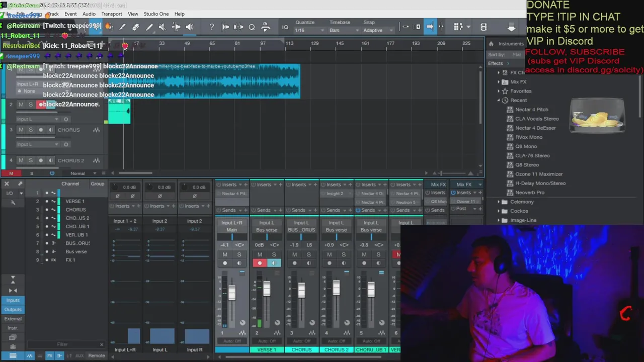Open the mixer wrench settings icon
Image resolution: width=644 pixels, height=362 pixels.
click(13, 202)
